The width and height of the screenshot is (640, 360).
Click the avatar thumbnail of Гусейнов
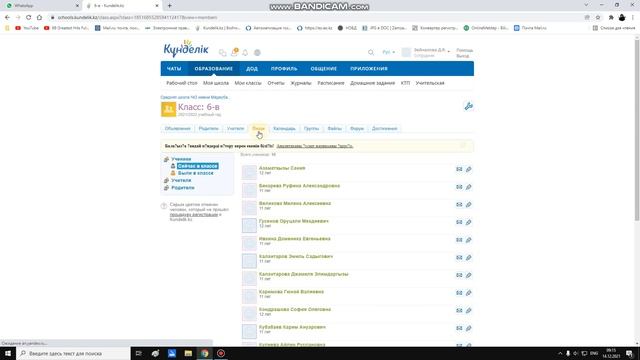click(x=249, y=225)
